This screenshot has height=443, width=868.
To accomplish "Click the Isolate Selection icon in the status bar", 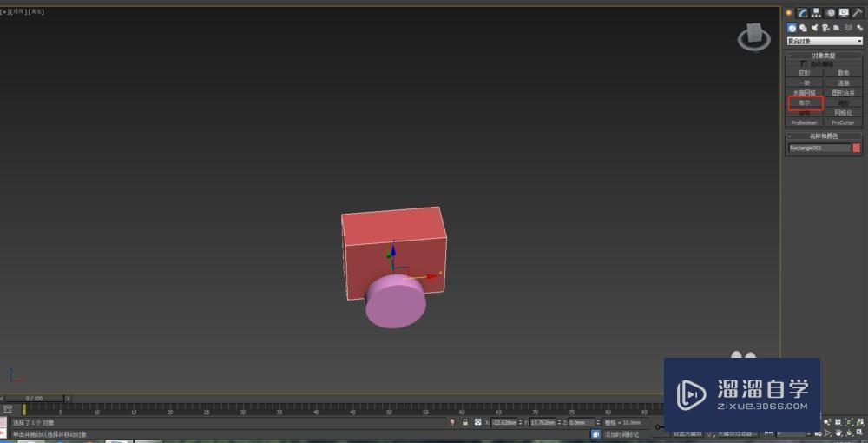I will point(452,422).
